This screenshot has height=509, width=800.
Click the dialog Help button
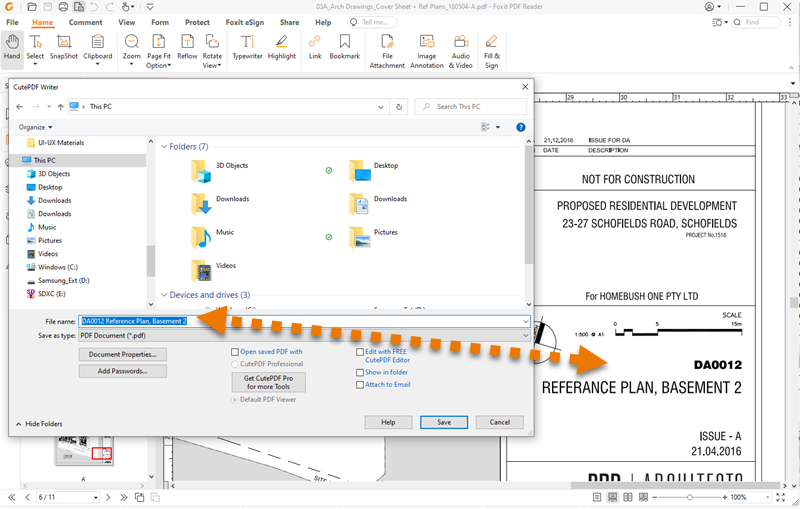click(388, 422)
